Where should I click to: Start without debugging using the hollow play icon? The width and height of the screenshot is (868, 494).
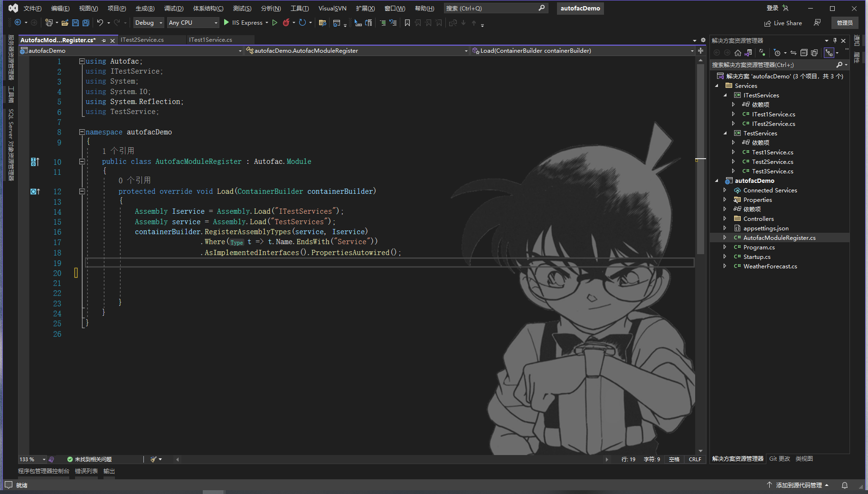(274, 22)
